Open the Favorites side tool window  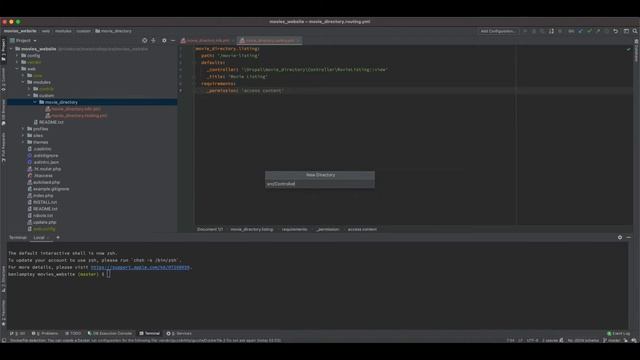[x=3, y=313]
